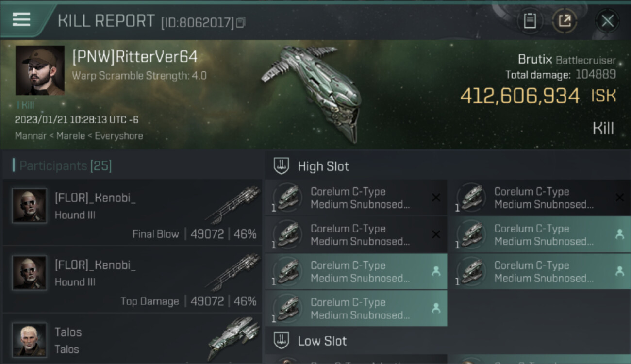Screen dimensions: 631x364
Task: Click X mark on top-right Corelum module
Action: click(x=619, y=198)
